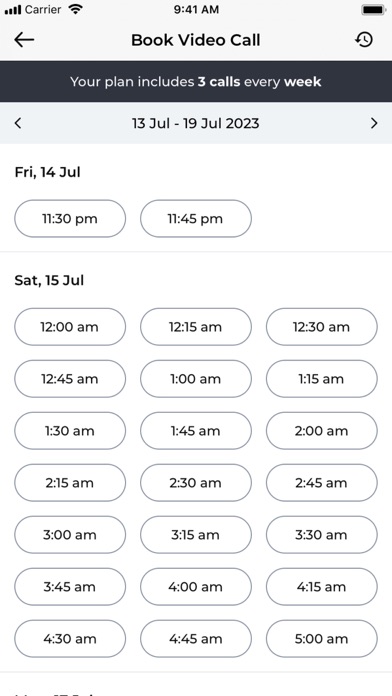Choose the 5:00 am time slot
392x696 pixels.
click(322, 638)
